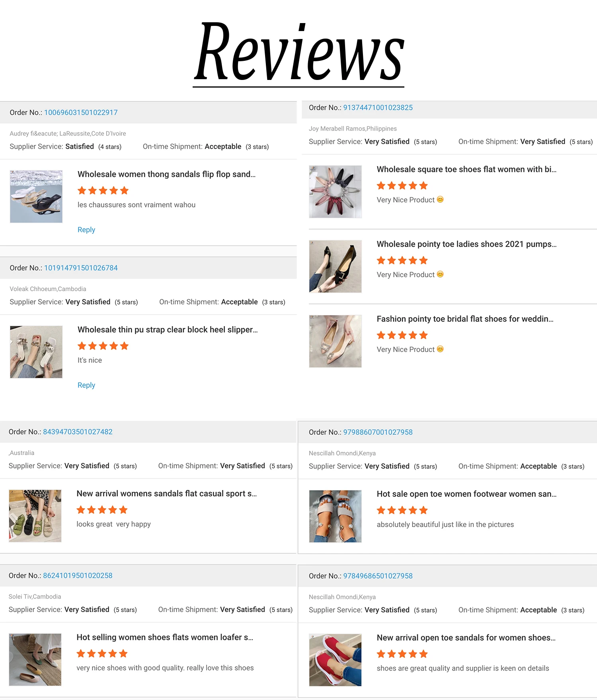Open "Hot sale open toe women footwear" title
Screen dimensions: 597x700
tap(466, 494)
